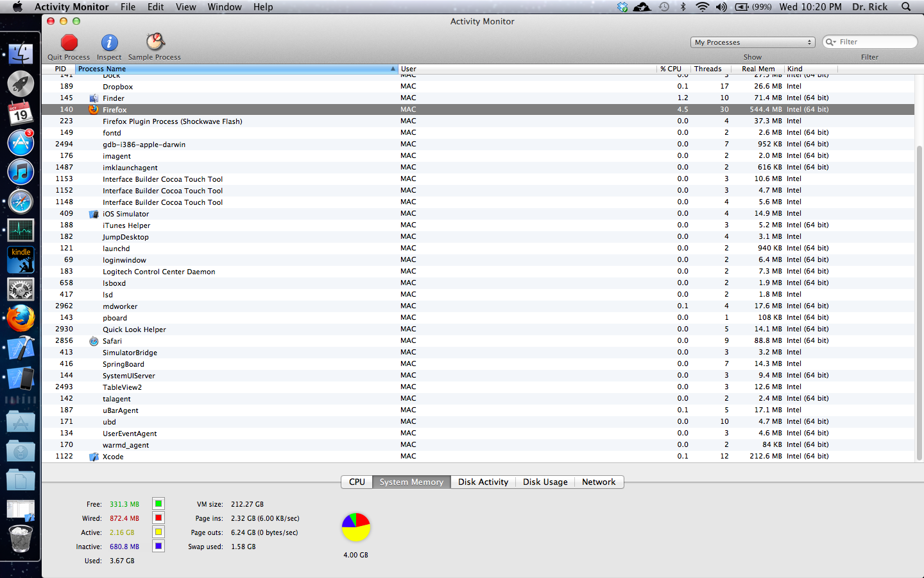Viewport: 924px width, 578px height.
Task: Open the App Store from the Dock
Action: pyautogui.click(x=21, y=143)
